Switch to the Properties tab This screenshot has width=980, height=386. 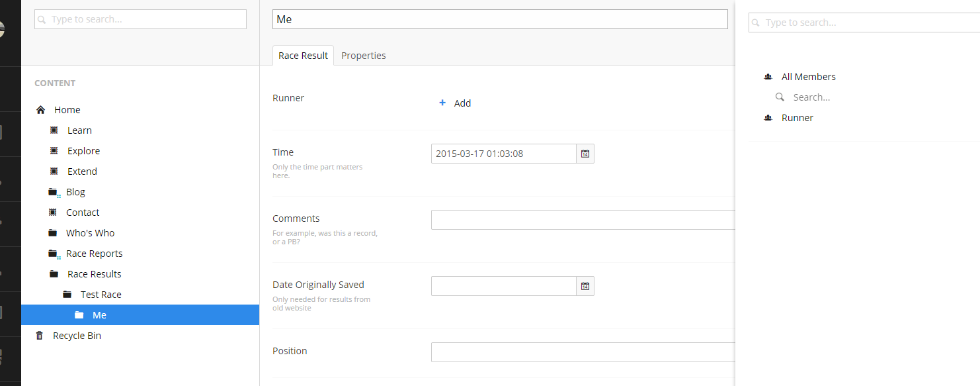[364, 56]
